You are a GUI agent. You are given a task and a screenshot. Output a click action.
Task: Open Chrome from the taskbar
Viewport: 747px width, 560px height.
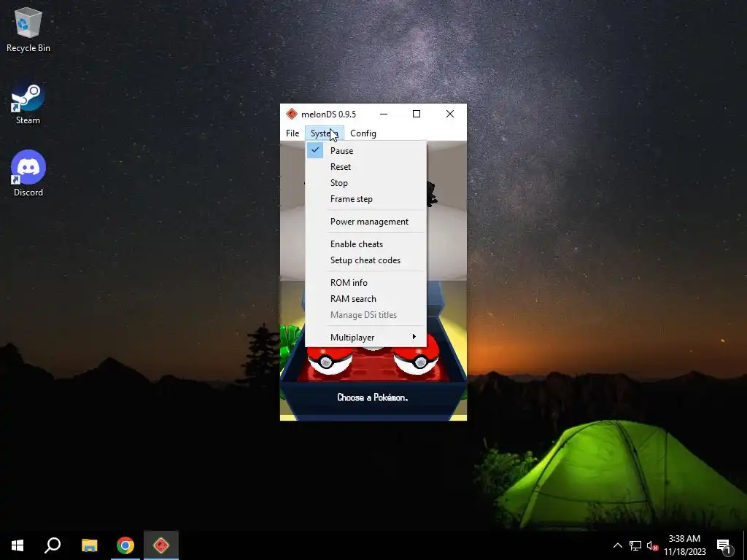pos(125,545)
